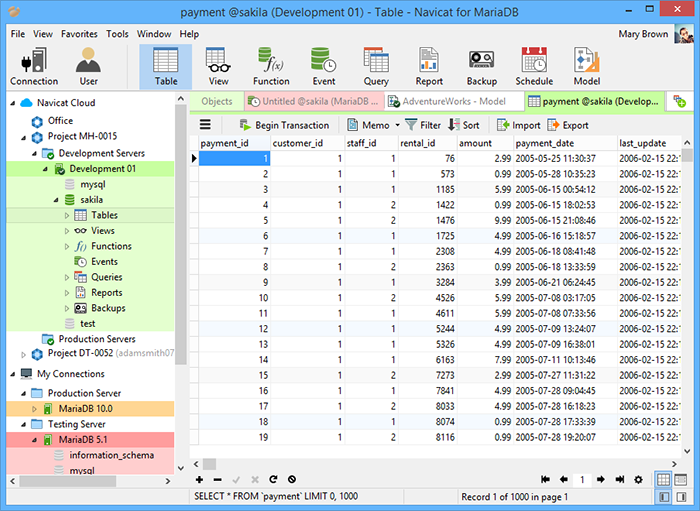The image size is (700, 511).
Task: Open the Event object icon
Action: (324, 67)
